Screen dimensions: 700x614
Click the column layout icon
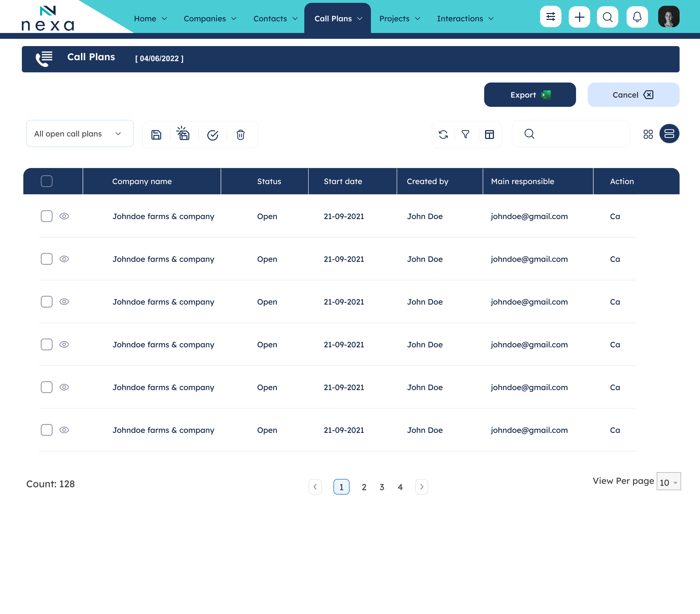tap(489, 134)
